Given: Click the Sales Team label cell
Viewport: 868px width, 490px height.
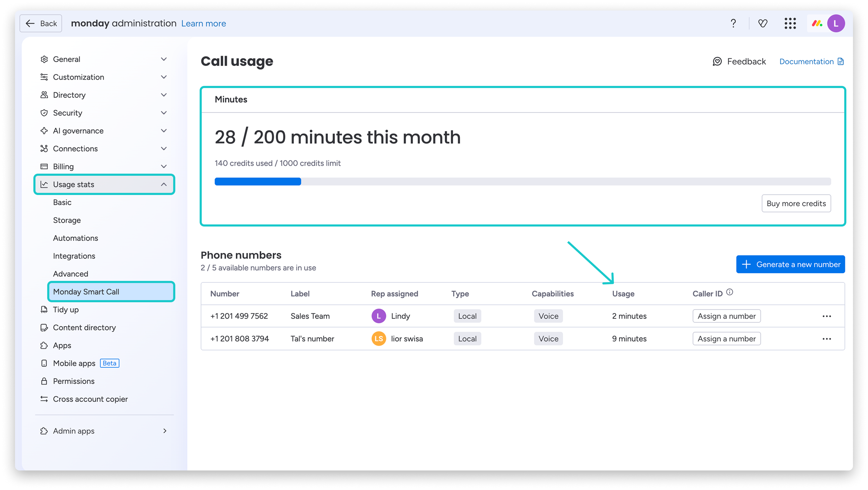Looking at the screenshot, I should point(310,316).
